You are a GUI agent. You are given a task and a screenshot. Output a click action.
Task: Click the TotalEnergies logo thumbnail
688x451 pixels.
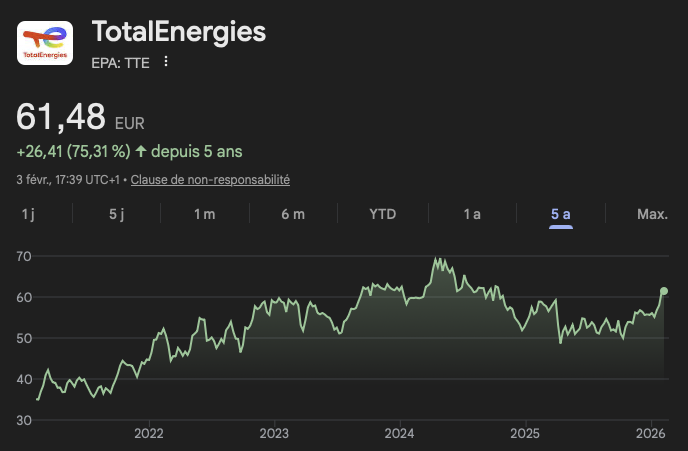click(45, 43)
